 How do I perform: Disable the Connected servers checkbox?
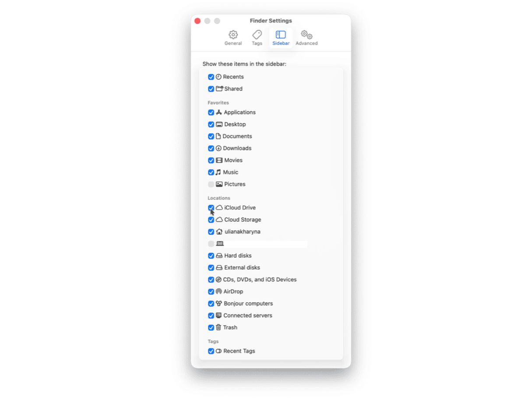click(x=211, y=316)
